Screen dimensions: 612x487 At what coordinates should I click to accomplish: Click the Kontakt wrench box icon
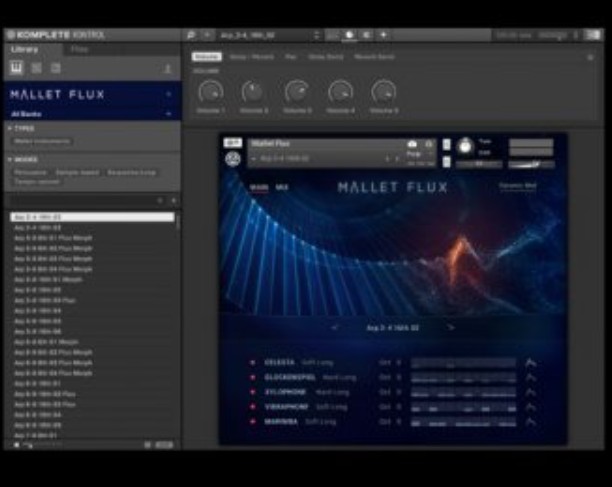tap(233, 143)
